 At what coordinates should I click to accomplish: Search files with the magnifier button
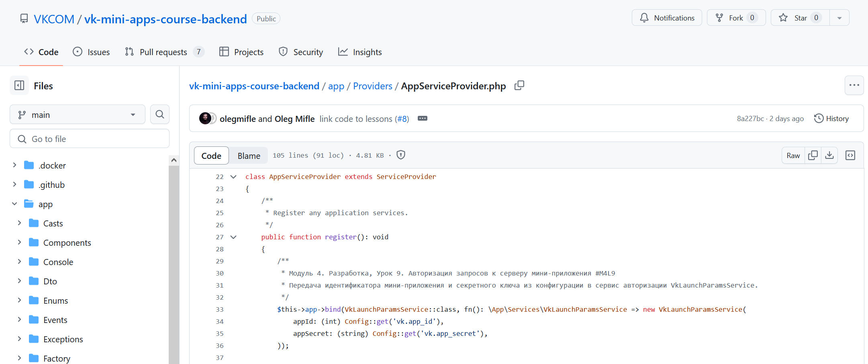pyautogui.click(x=159, y=115)
